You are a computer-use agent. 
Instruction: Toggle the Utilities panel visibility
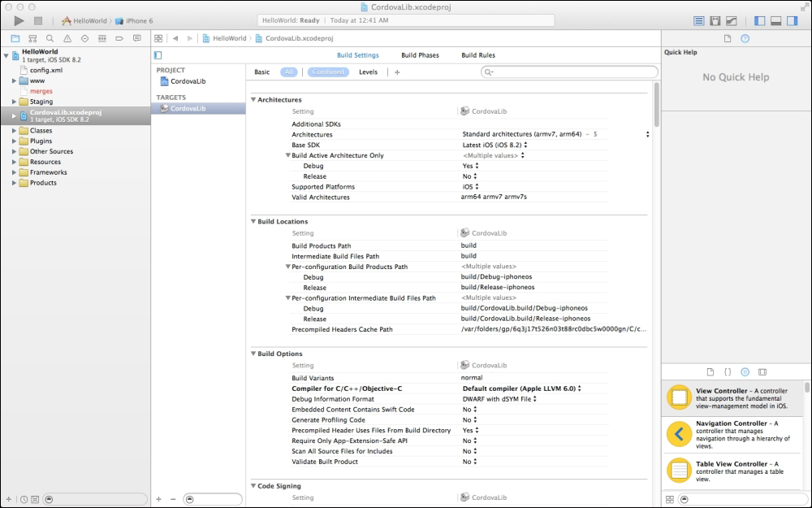pyautogui.click(x=793, y=21)
